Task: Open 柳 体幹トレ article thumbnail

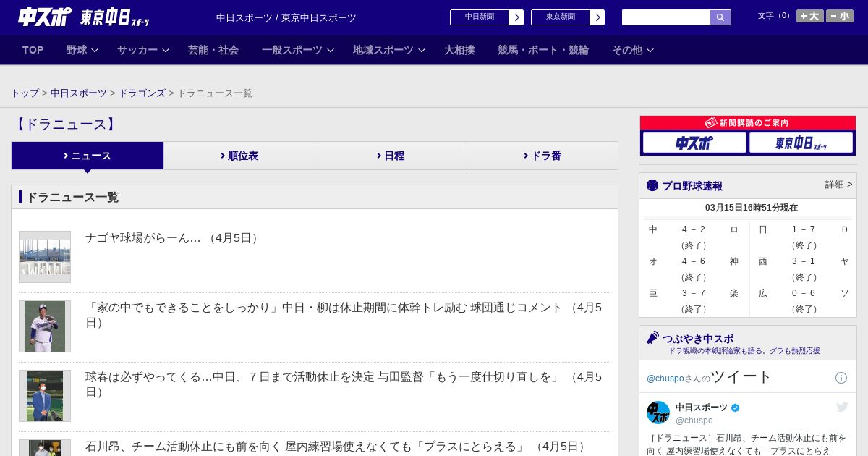Action: [x=45, y=326]
